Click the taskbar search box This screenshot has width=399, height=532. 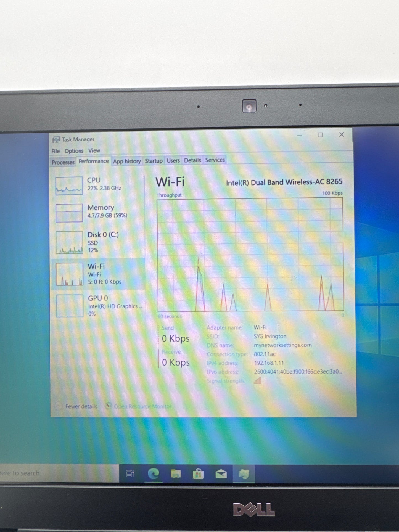click(59, 473)
